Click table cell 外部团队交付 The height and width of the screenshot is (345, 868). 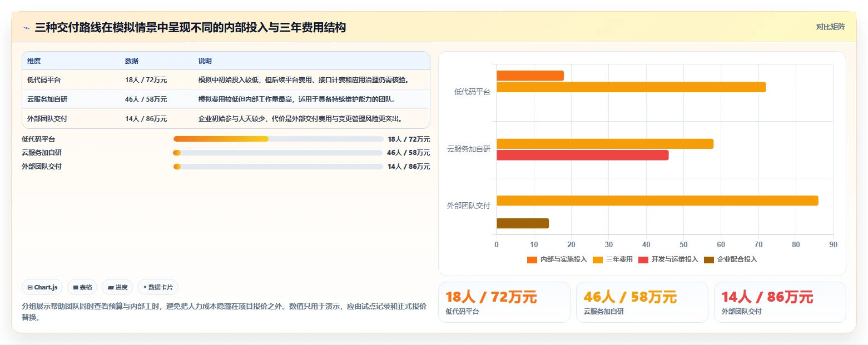[x=47, y=119]
